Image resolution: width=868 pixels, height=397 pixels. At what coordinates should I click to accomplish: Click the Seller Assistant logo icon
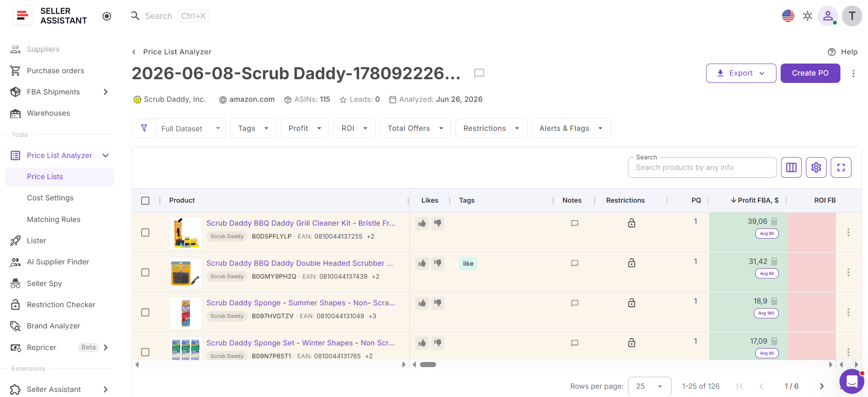pos(23,16)
